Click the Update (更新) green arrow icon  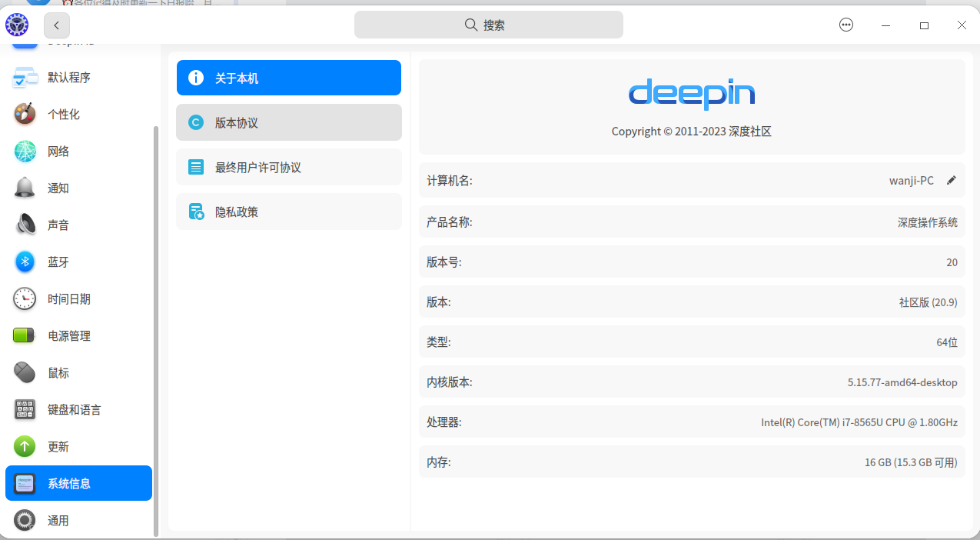[x=25, y=446]
